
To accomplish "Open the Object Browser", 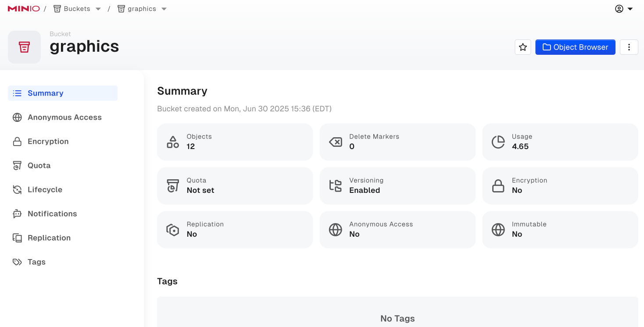I will (575, 47).
